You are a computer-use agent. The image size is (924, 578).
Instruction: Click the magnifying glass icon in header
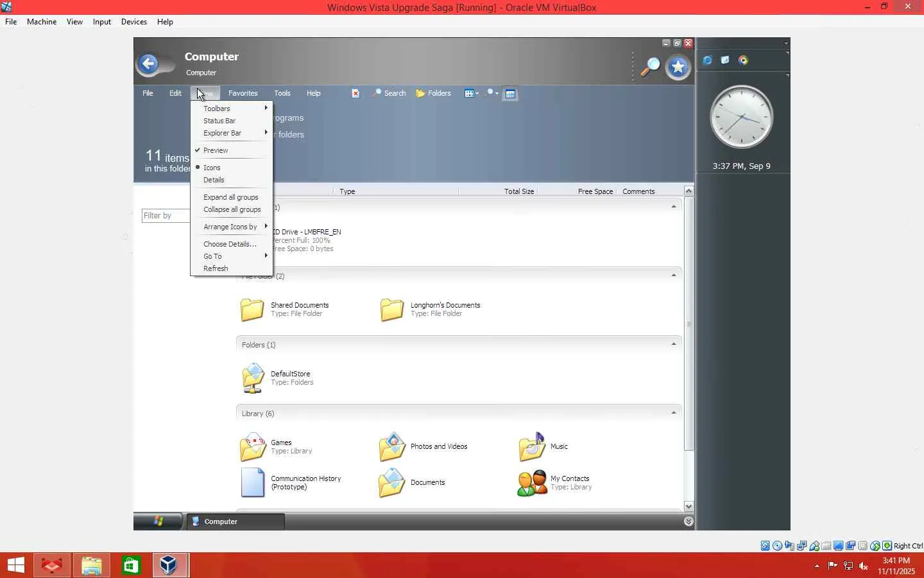point(650,67)
